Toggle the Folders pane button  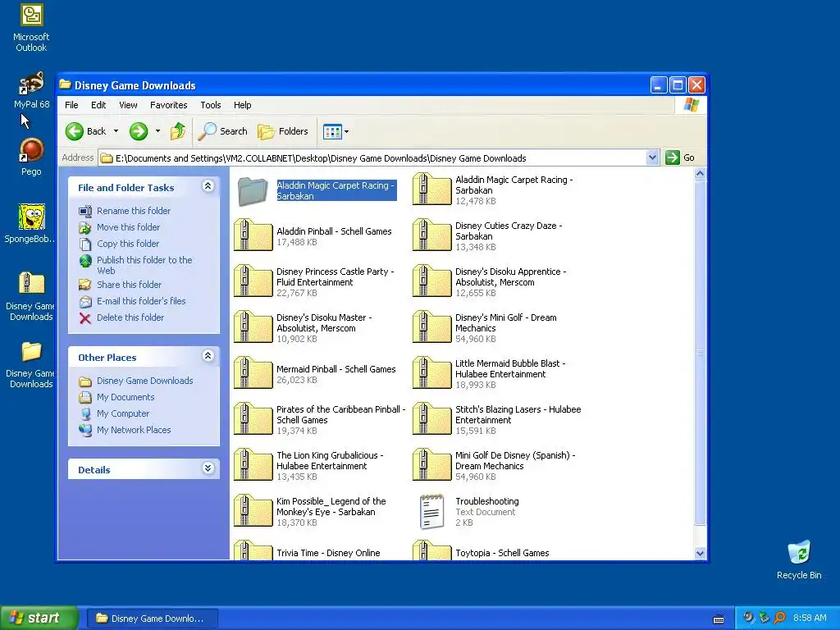[283, 131]
